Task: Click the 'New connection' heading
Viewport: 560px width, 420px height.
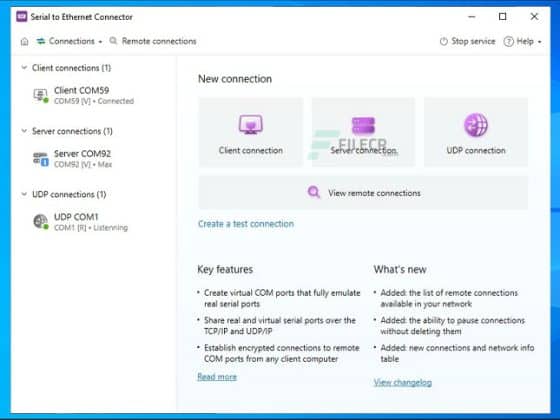Action: coord(235,79)
